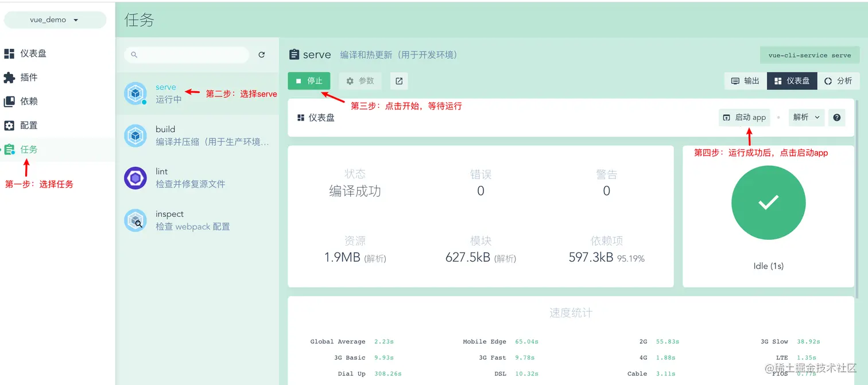Click the Mobile Edge 65.04s value
The width and height of the screenshot is (868, 385).
(x=526, y=341)
